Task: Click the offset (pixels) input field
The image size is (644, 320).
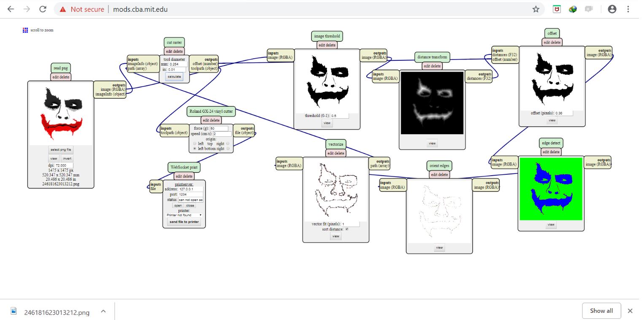Action: point(564,113)
